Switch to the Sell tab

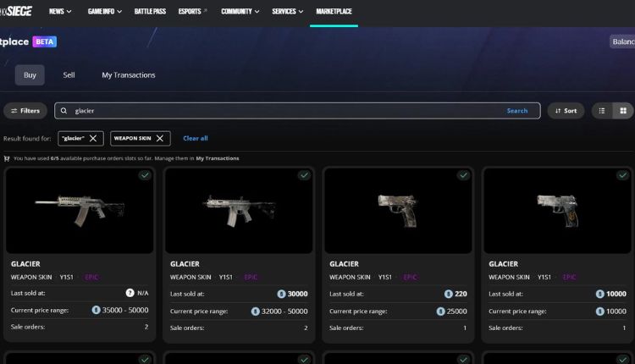coord(69,74)
